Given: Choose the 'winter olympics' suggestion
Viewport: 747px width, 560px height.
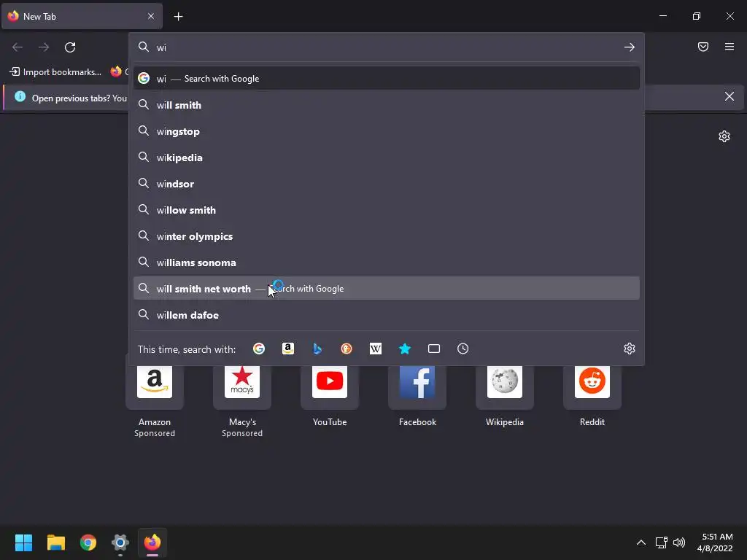Looking at the screenshot, I should tap(387, 236).
